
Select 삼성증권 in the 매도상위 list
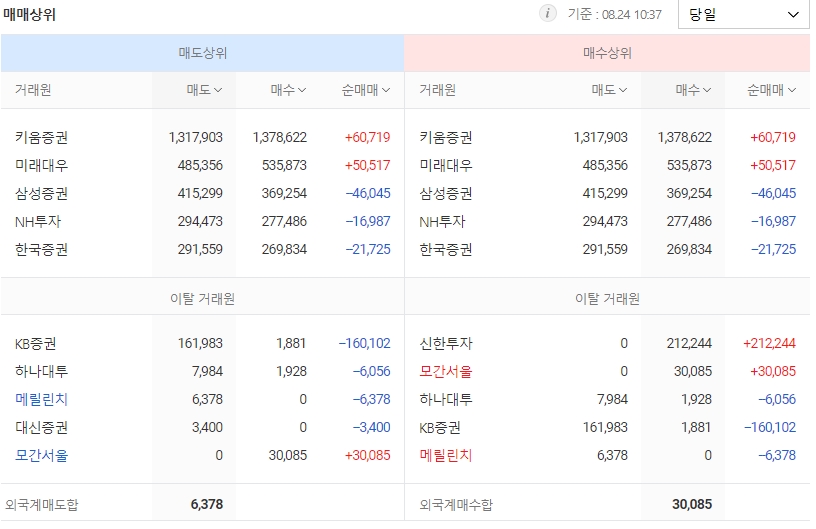click(x=42, y=193)
